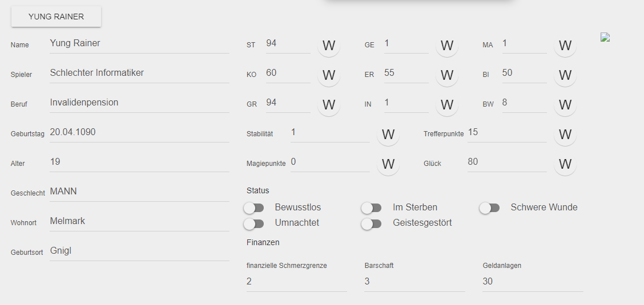Roll the W button for BI

pos(565,75)
